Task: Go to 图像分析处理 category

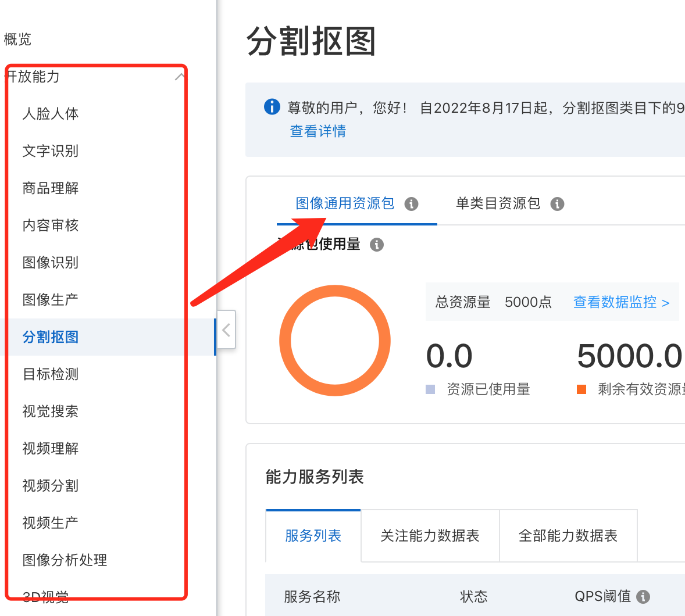Action: [65, 560]
